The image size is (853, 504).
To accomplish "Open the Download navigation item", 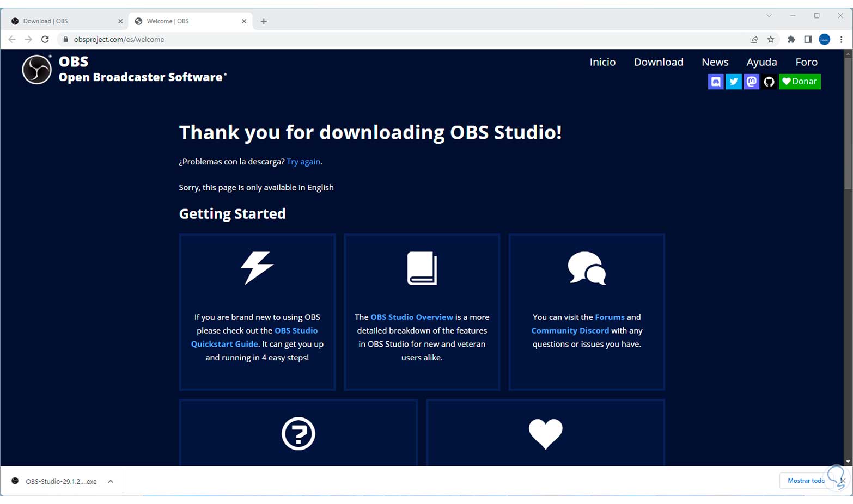I will (659, 62).
